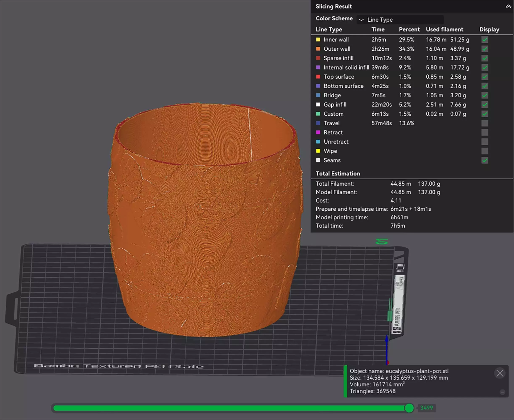The image size is (514, 420).
Task: Click the Travel color swatch
Action: 318,123
